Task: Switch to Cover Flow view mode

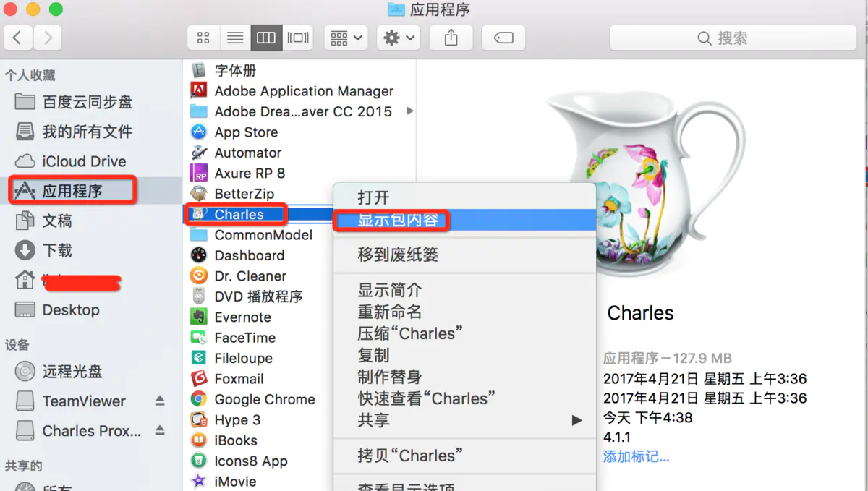Action: point(298,38)
